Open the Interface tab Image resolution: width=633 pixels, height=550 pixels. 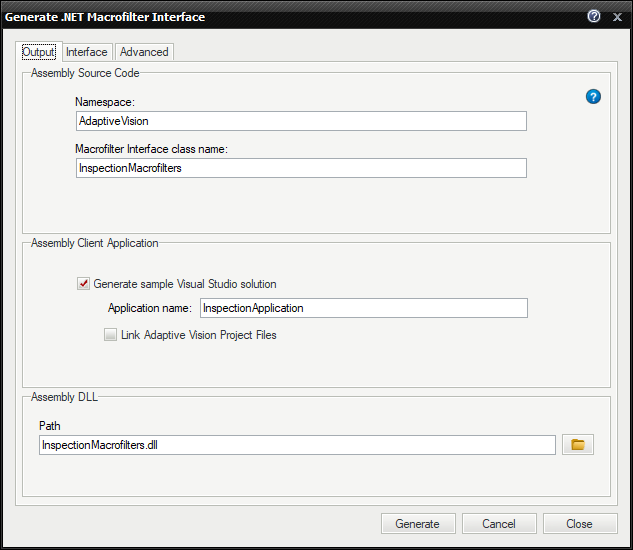87,52
